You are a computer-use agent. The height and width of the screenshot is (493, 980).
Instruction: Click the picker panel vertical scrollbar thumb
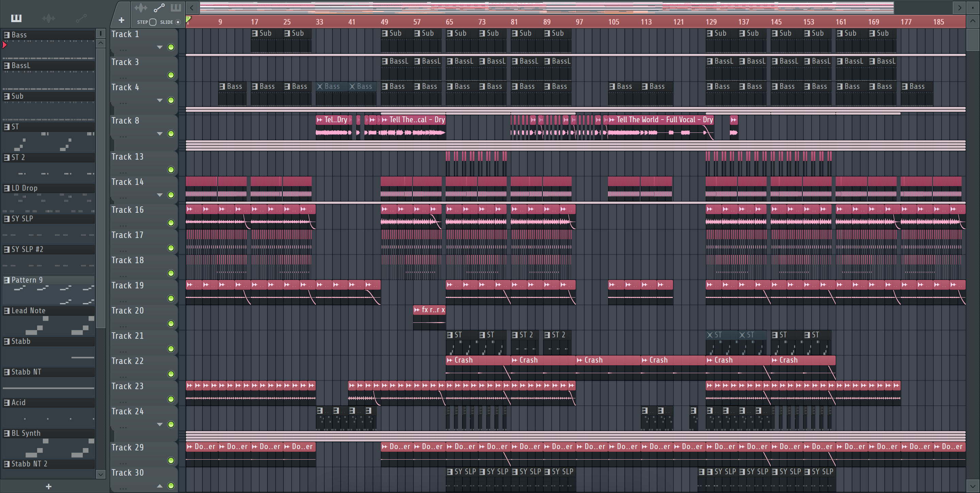[x=101, y=188]
